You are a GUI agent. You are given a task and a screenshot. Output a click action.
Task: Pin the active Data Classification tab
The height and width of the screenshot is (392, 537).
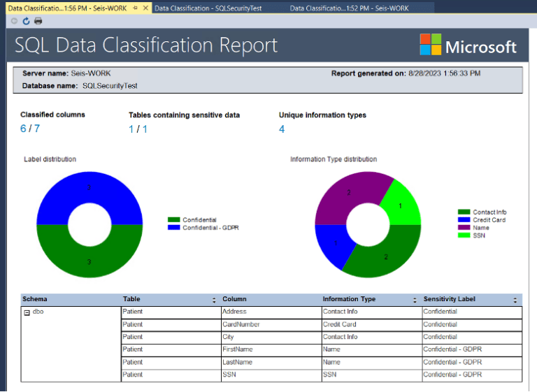[x=135, y=8]
